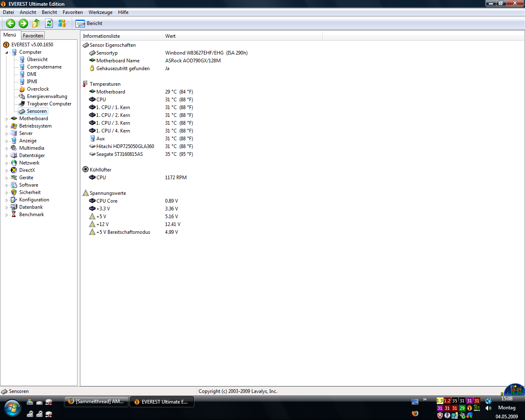
Task: Select the Gehäusezutritt gefunden lock icon
Action: pos(92,68)
